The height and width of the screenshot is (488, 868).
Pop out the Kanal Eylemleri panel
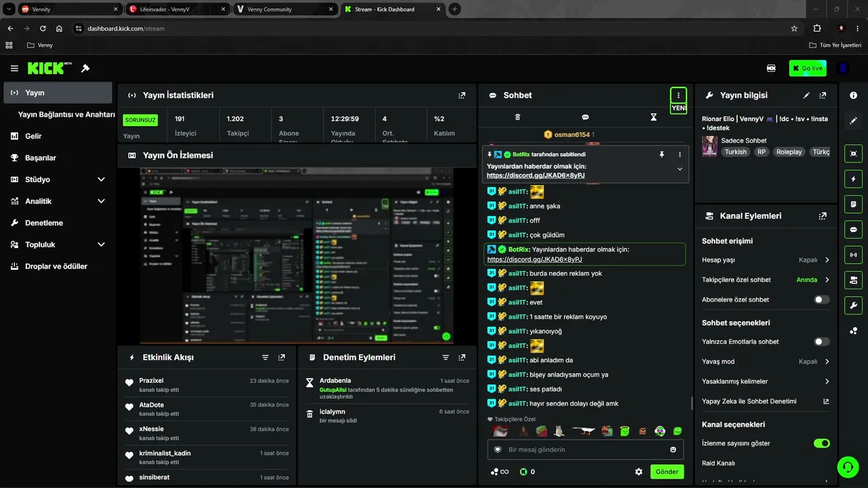tap(823, 216)
